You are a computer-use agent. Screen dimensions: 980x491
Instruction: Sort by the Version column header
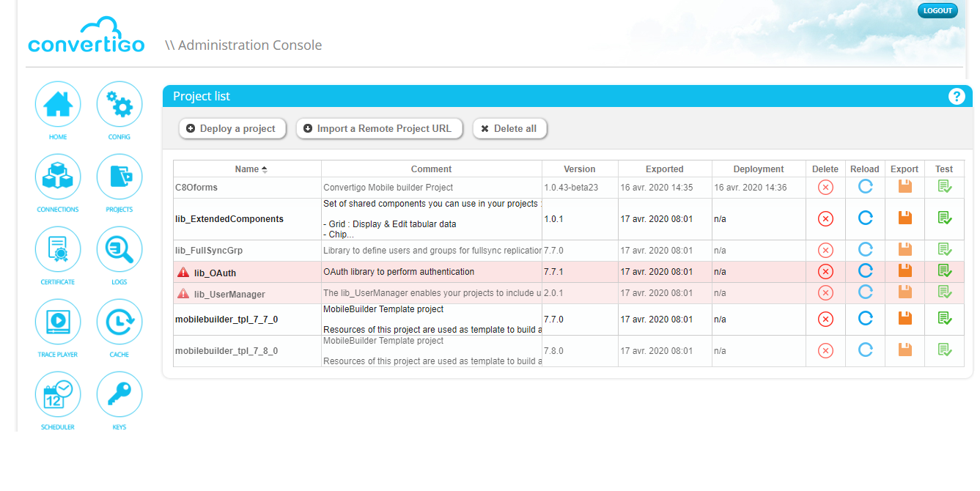[x=580, y=169]
